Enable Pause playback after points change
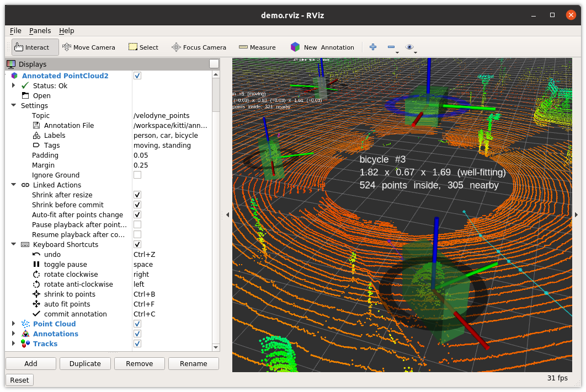Image resolution: width=586 pixels, height=392 pixels. (x=137, y=225)
